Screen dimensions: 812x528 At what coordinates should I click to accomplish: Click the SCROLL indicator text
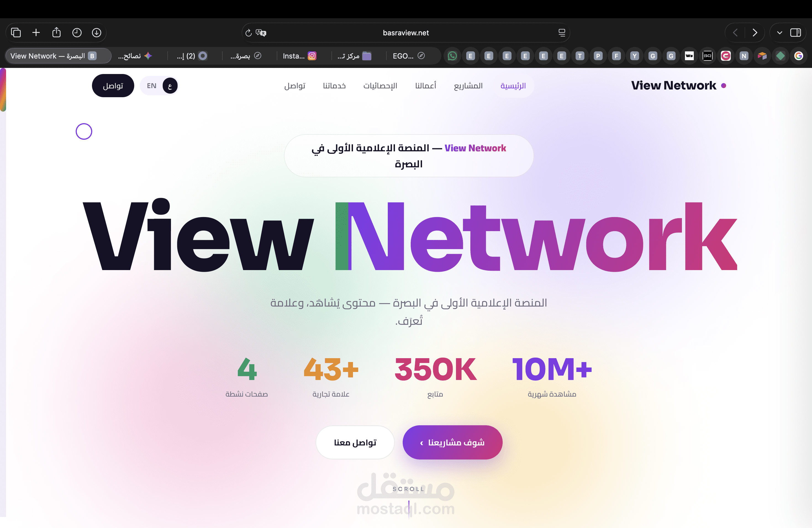[x=408, y=489]
